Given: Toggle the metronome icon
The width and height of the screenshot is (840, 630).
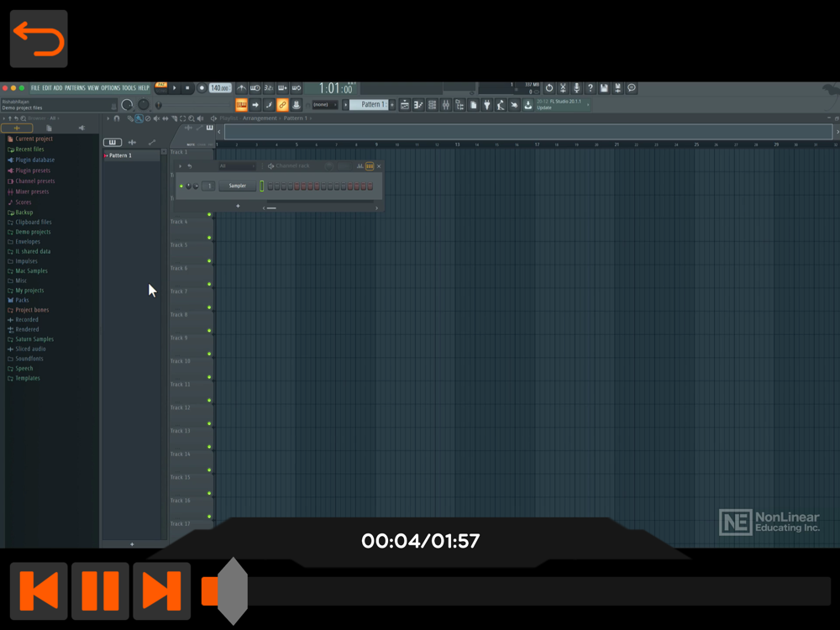Looking at the screenshot, I should click(242, 88).
